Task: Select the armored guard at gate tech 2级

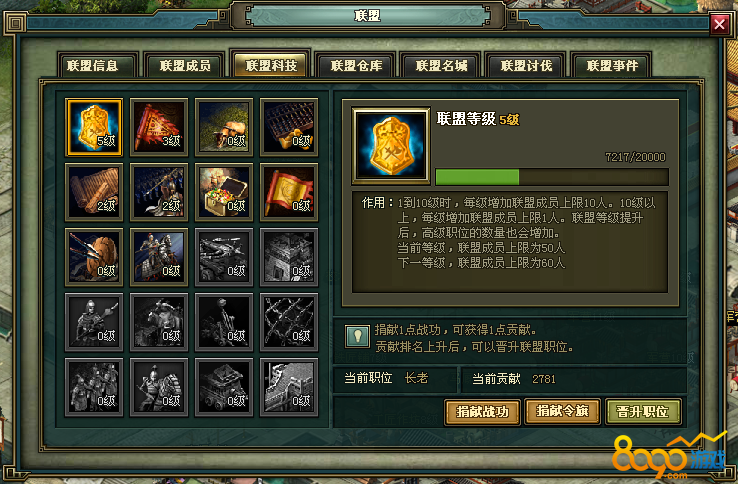Action: (159, 192)
